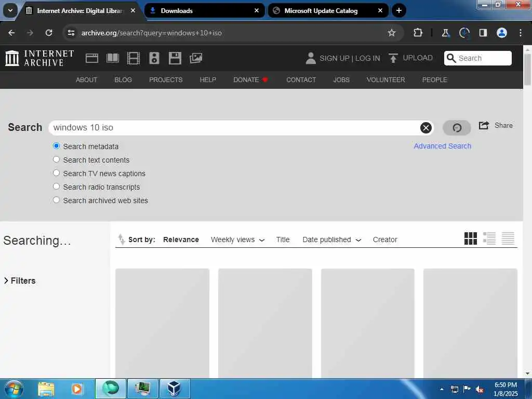Switch to the Downloads tab
The width and height of the screenshot is (532, 399).
(205, 10)
